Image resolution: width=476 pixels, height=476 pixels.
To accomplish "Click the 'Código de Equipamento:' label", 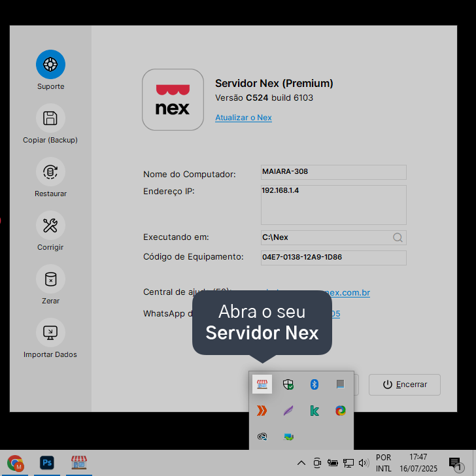I will point(194,257).
